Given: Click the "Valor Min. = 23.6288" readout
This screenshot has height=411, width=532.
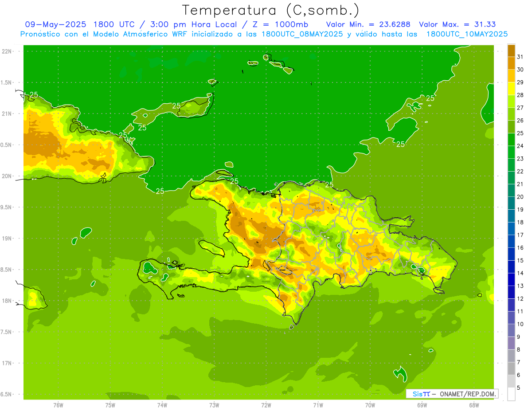Looking at the screenshot, I should (x=368, y=24).
